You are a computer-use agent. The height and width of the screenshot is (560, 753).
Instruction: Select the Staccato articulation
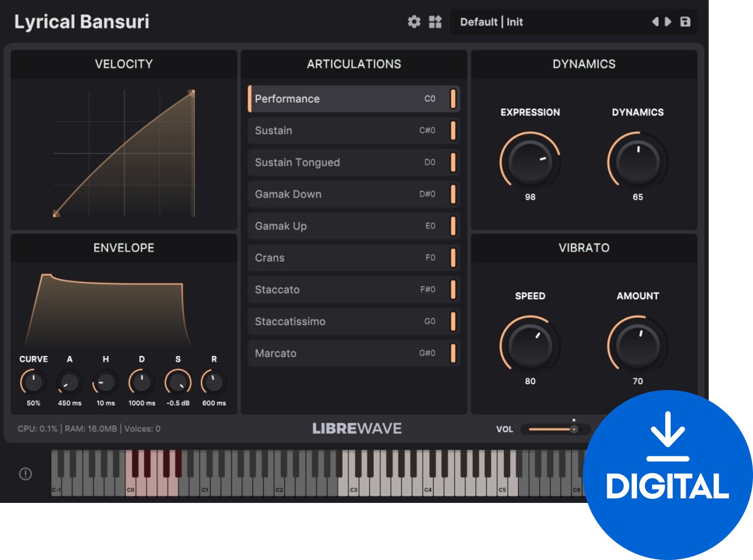[x=353, y=290]
